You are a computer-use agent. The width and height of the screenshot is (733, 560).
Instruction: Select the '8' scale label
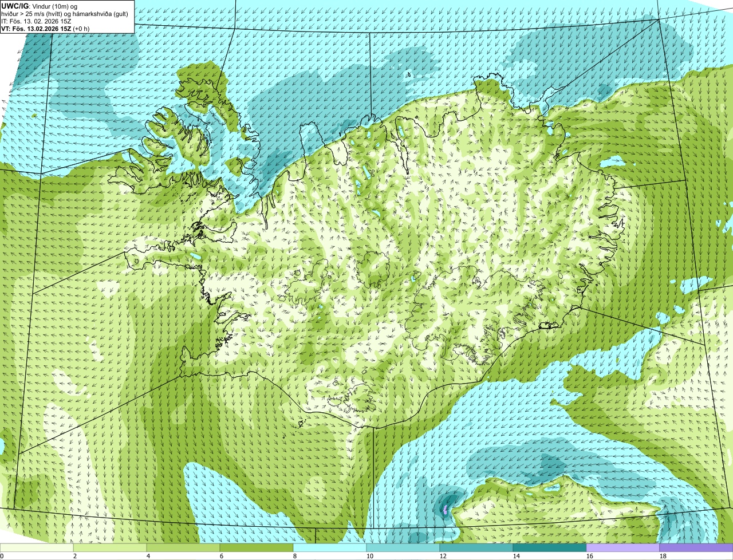pyautogui.click(x=295, y=556)
